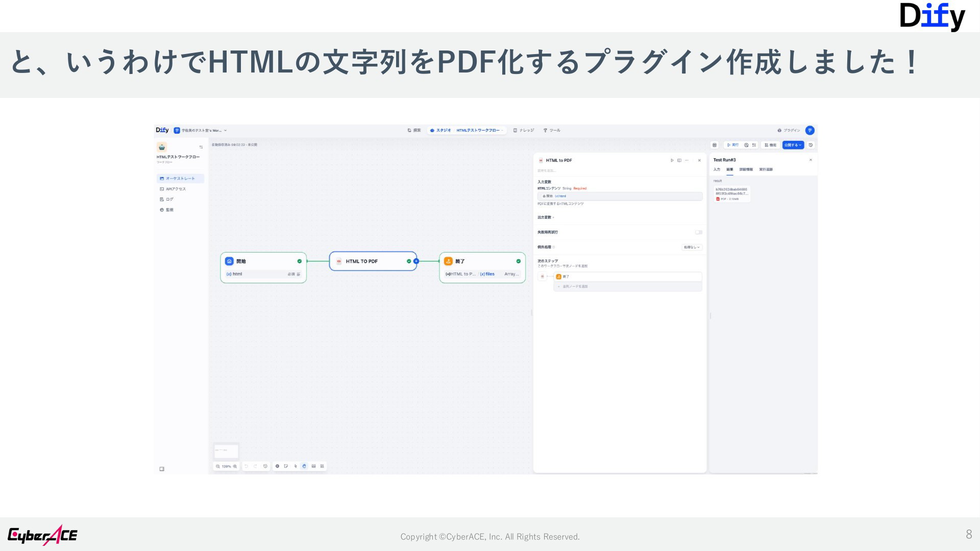Image resolution: width=980 pixels, height=551 pixels.
Task: Click the export image icon
Action: pos(313,466)
